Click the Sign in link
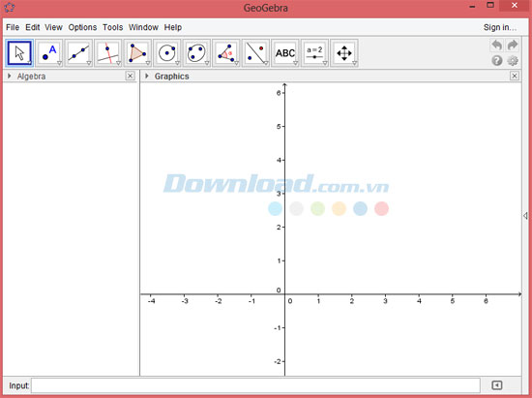532x398 pixels. pos(500,27)
